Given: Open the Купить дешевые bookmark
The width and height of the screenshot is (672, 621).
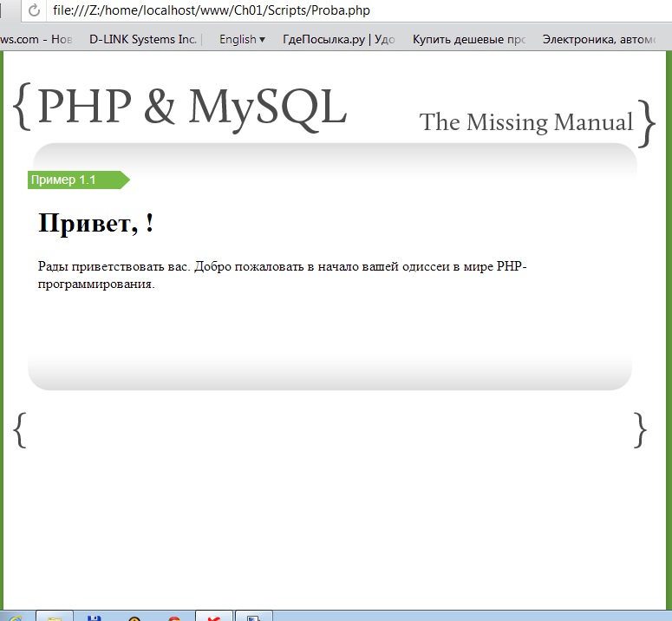Looking at the screenshot, I should pos(468,39).
